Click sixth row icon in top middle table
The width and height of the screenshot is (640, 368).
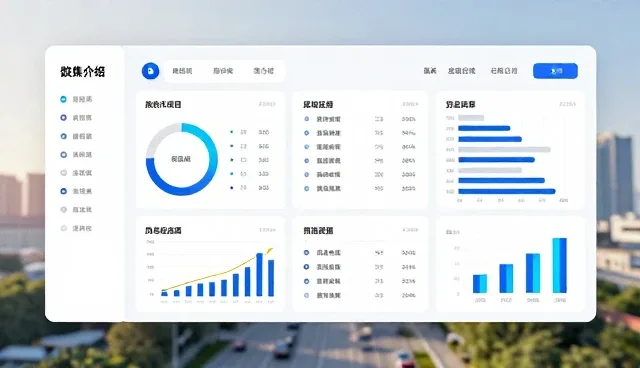coord(307,188)
